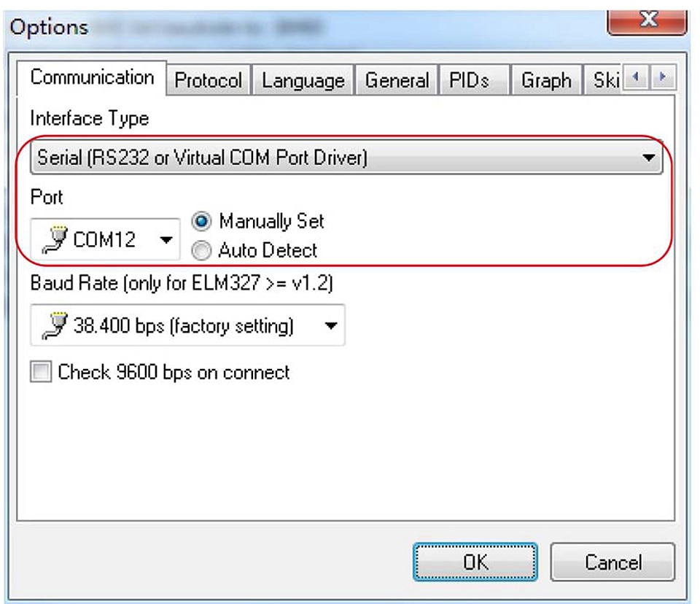Click the serial connector icon in Baud Rate
700x604 pixels.
pos(55,325)
